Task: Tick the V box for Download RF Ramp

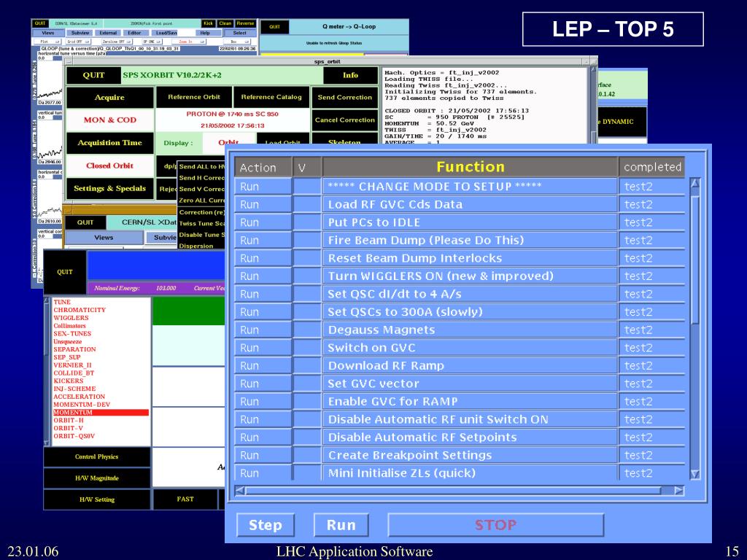Action: coord(307,366)
